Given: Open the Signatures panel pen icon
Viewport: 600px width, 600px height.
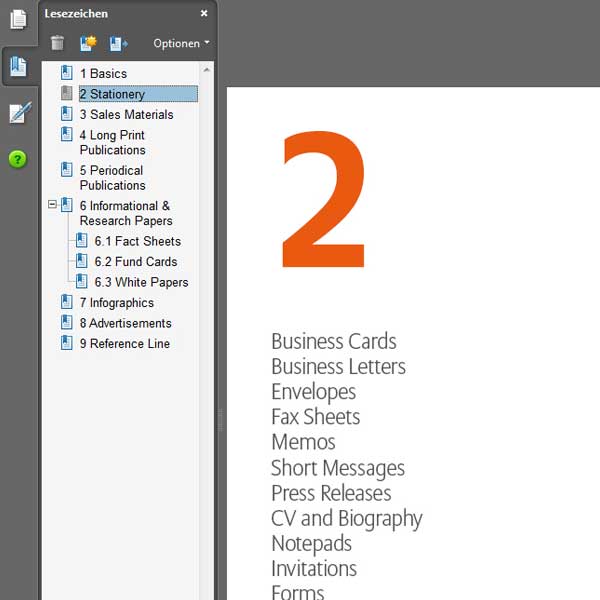Looking at the screenshot, I should point(18,113).
